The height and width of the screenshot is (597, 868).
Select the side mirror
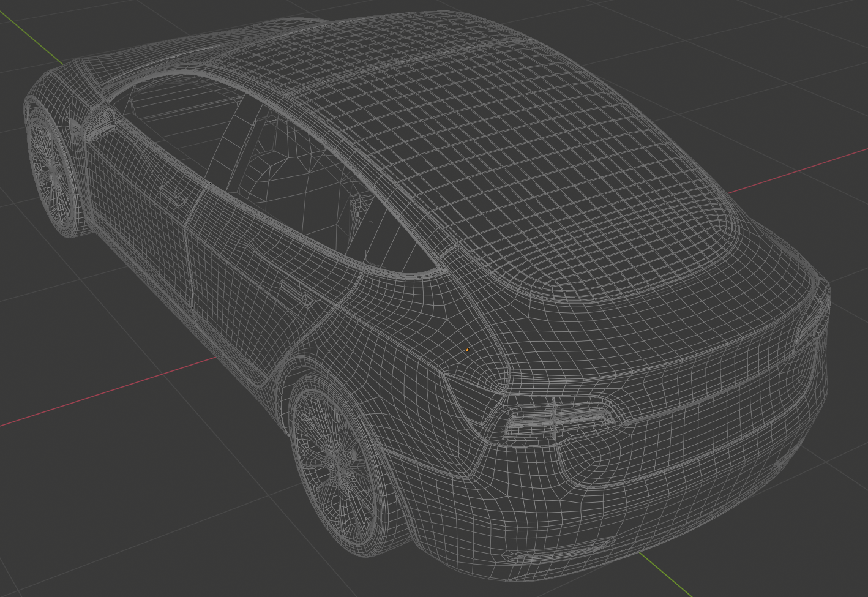(x=98, y=122)
